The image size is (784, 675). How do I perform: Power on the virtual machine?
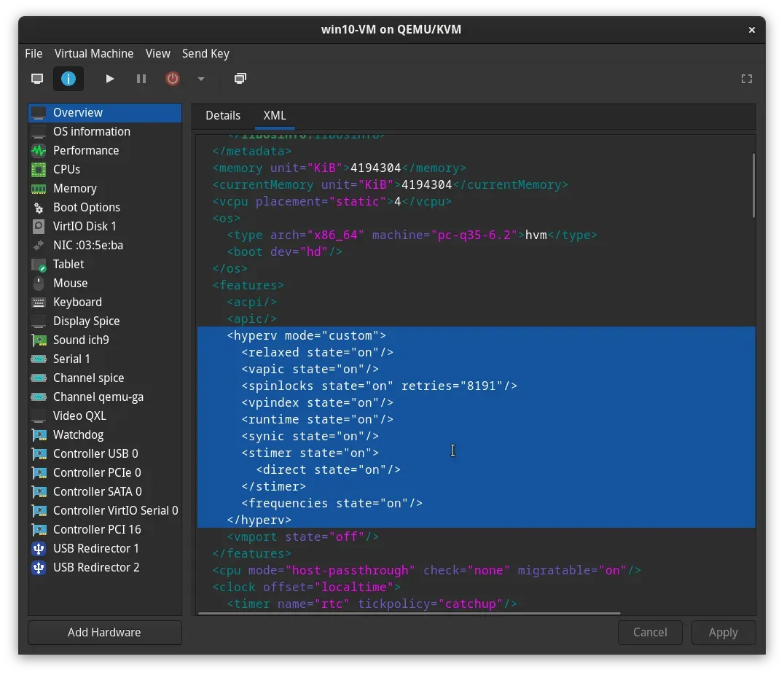(109, 79)
